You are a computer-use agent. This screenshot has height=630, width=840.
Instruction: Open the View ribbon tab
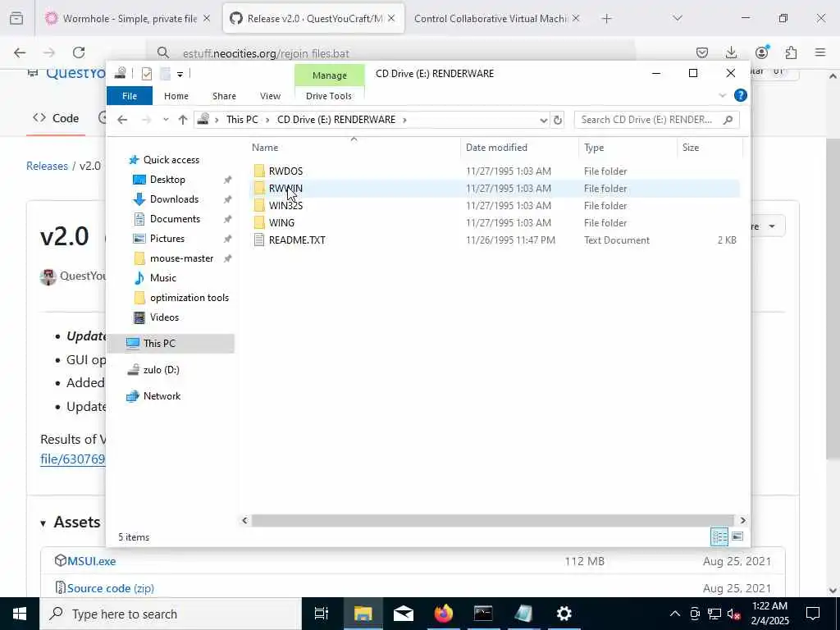[x=270, y=96]
